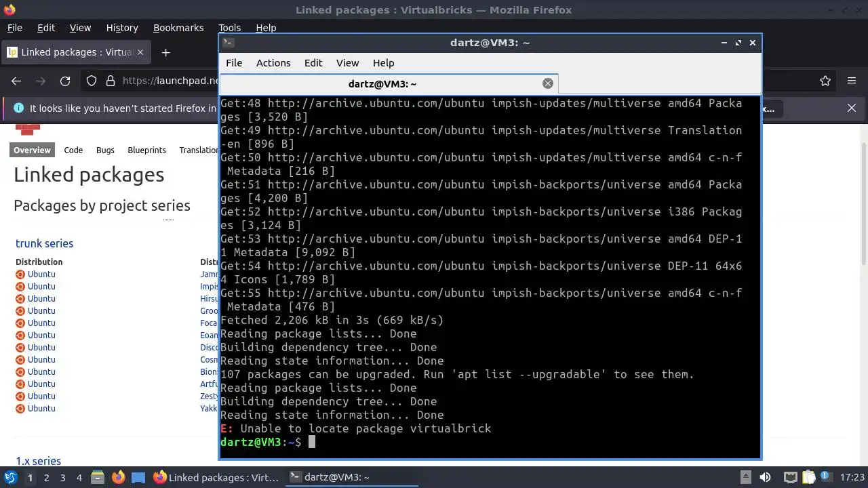
Task: Open a new Firefox tab
Action: [x=165, y=52]
